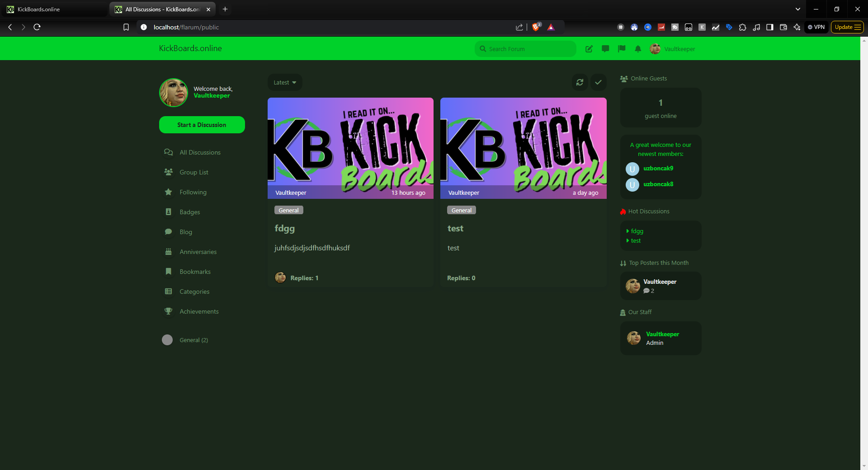Open the flags icon in header
This screenshot has height=470, width=868.
(622, 49)
